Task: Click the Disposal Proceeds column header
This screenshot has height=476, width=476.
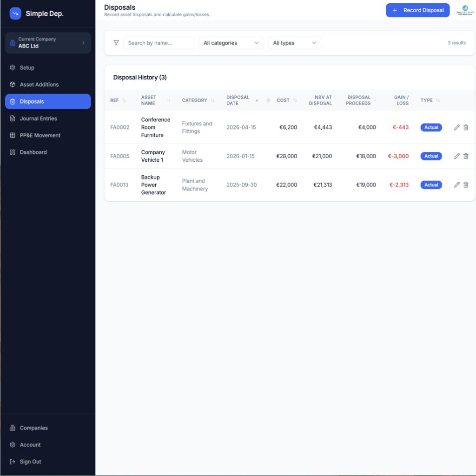Action: click(x=358, y=100)
